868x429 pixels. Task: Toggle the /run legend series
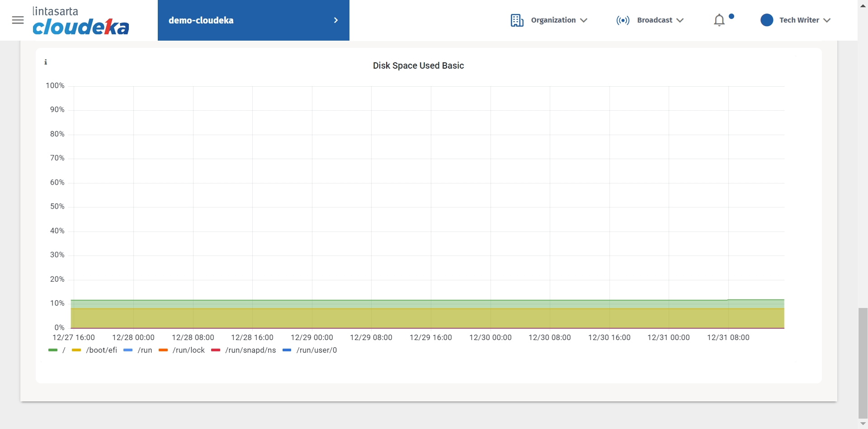pos(144,350)
